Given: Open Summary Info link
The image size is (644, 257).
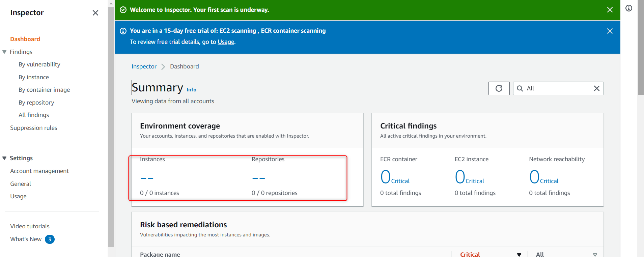Looking at the screenshot, I should coord(191,90).
